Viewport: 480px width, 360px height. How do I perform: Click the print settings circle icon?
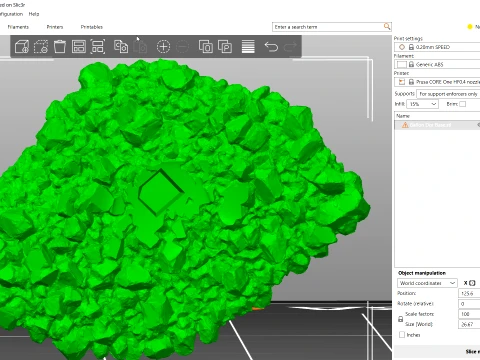click(x=402, y=47)
